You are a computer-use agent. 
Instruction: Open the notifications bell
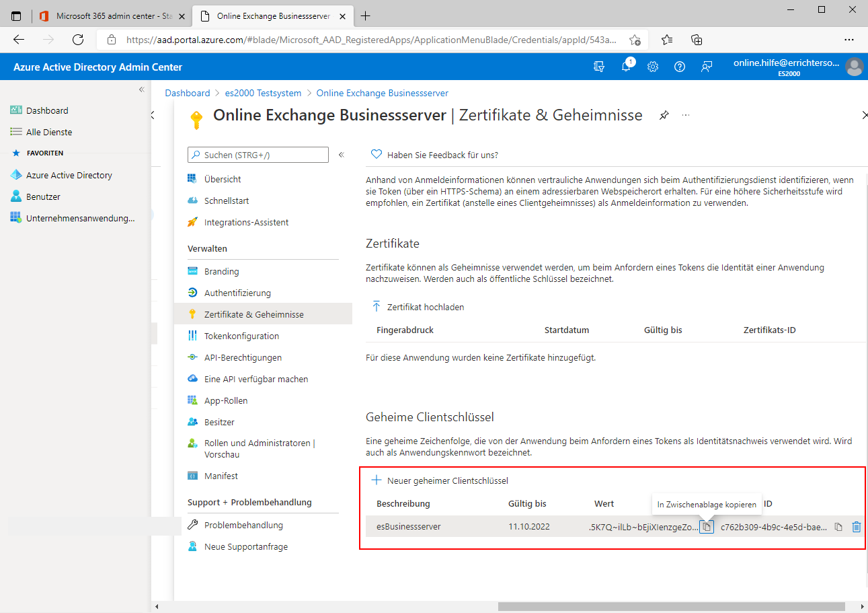point(626,67)
